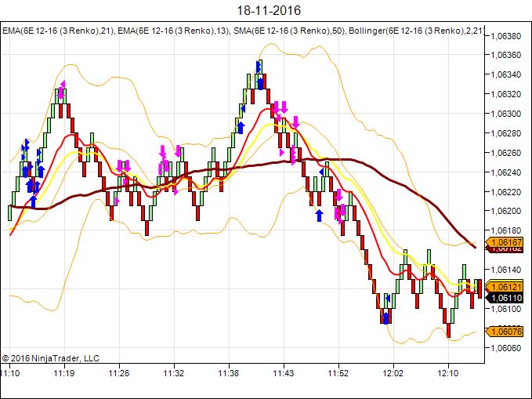
Task: Select the Bollinger 2,21 indicator label
Action: [415, 31]
